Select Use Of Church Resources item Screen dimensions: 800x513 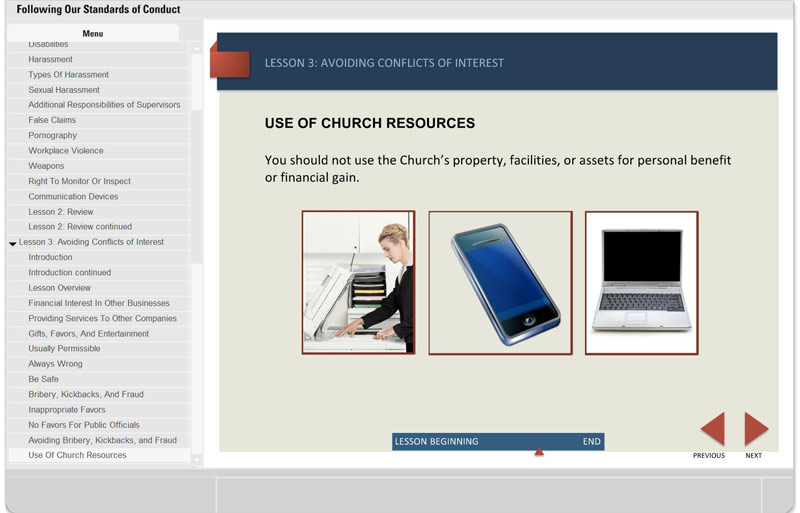(x=77, y=455)
